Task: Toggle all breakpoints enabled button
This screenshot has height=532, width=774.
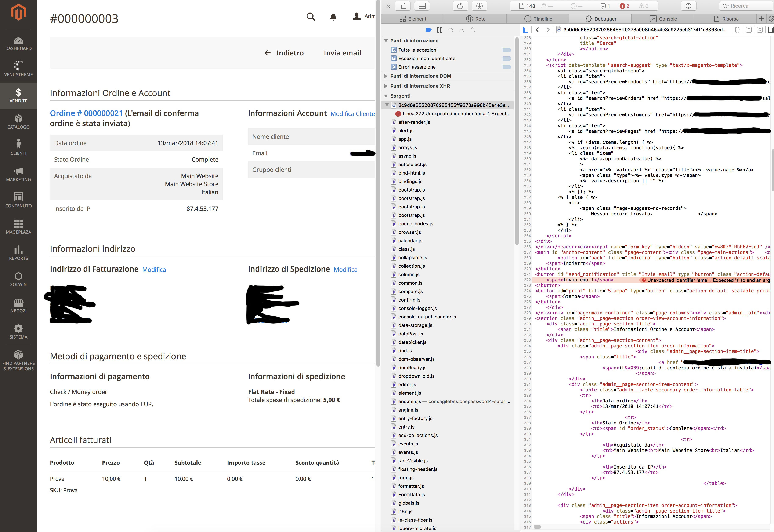Action: [428, 30]
